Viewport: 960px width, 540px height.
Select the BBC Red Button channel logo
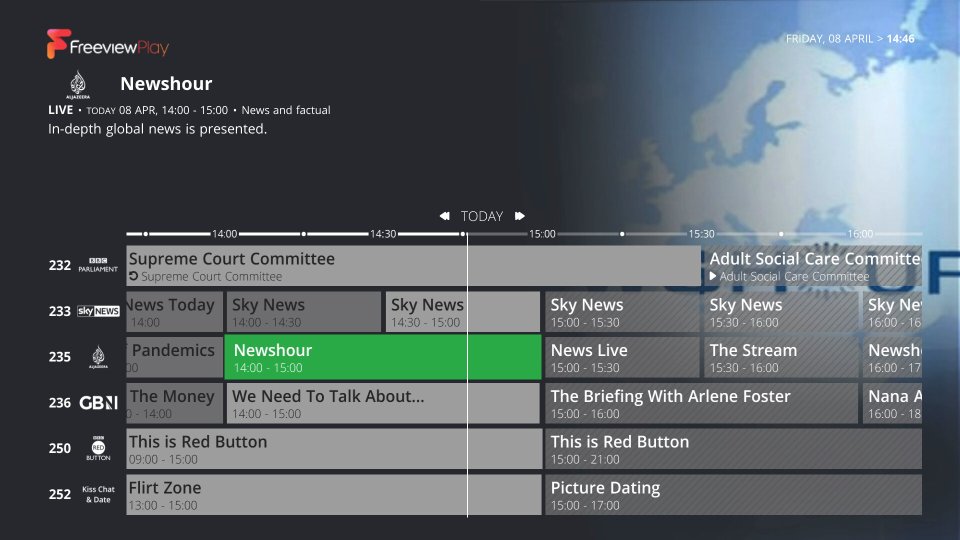[x=98, y=449]
